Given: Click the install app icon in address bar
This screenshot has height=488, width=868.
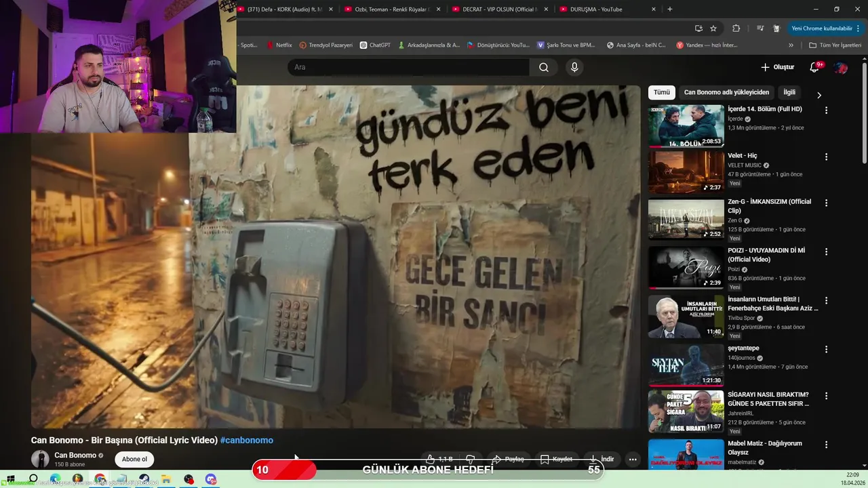Looking at the screenshot, I should 698,28.
